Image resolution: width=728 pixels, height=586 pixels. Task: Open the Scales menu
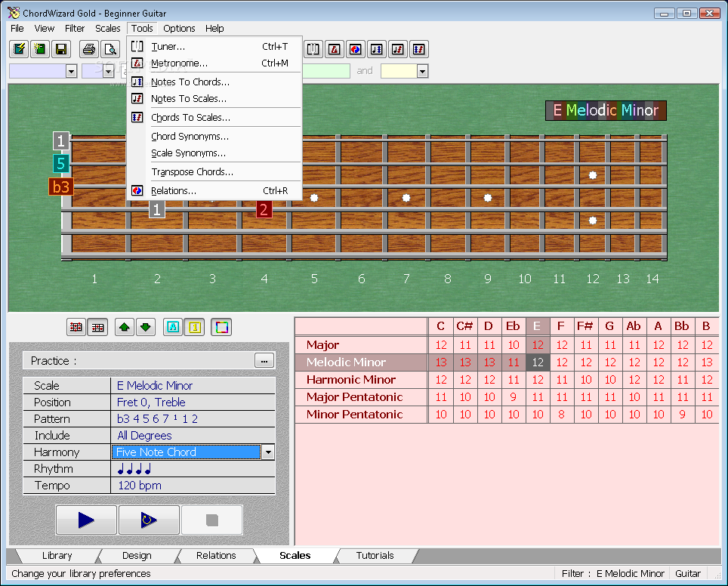click(x=108, y=29)
